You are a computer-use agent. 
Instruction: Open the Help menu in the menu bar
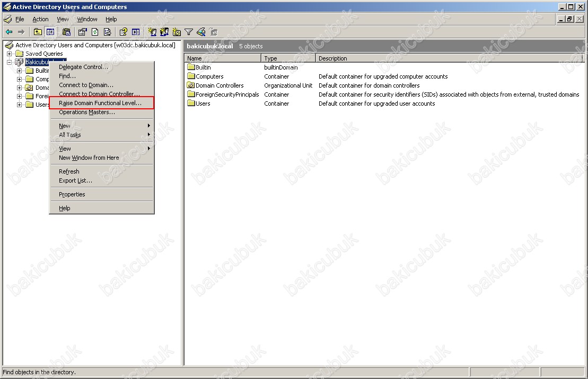pyautogui.click(x=111, y=19)
